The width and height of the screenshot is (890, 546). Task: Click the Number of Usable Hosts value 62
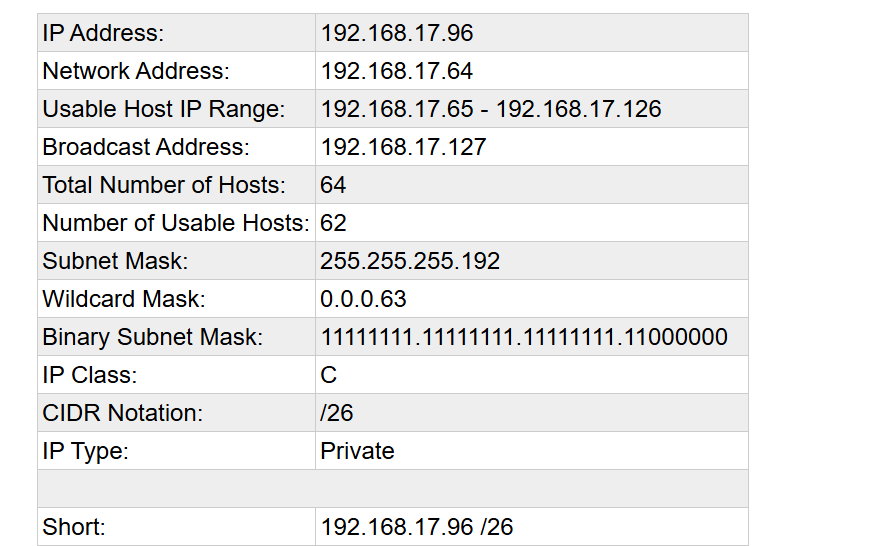(x=333, y=223)
